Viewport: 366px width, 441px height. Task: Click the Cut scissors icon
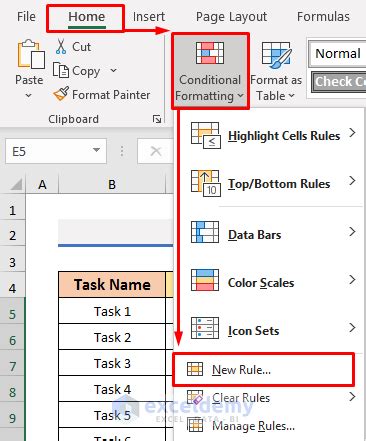click(x=61, y=47)
